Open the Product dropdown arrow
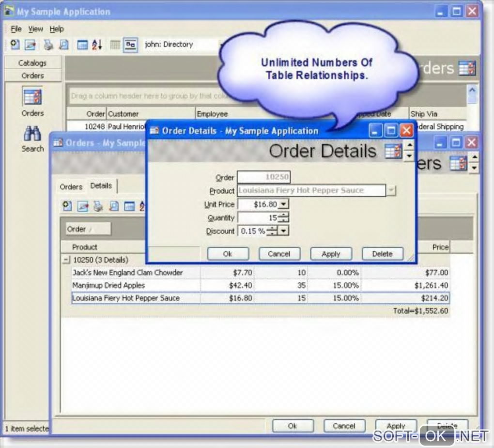The width and height of the screenshot is (494, 448). [x=391, y=190]
